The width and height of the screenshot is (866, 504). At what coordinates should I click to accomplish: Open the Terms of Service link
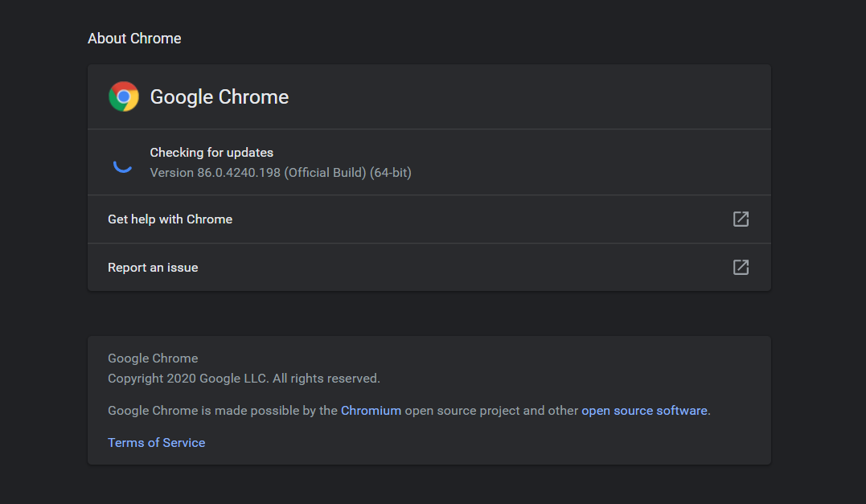tap(157, 443)
